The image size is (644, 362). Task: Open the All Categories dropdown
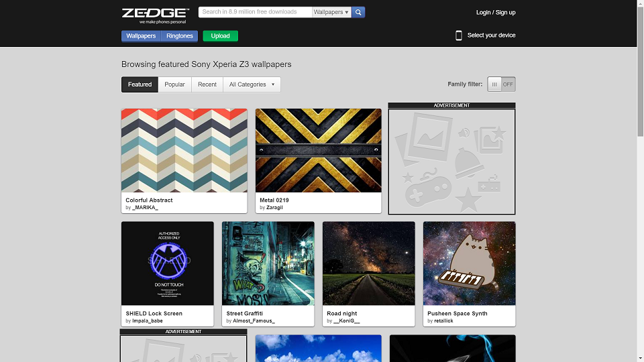click(x=252, y=84)
